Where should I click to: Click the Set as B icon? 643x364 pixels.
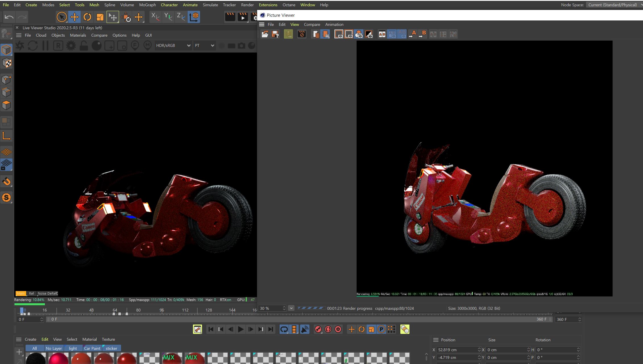coord(423,34)
